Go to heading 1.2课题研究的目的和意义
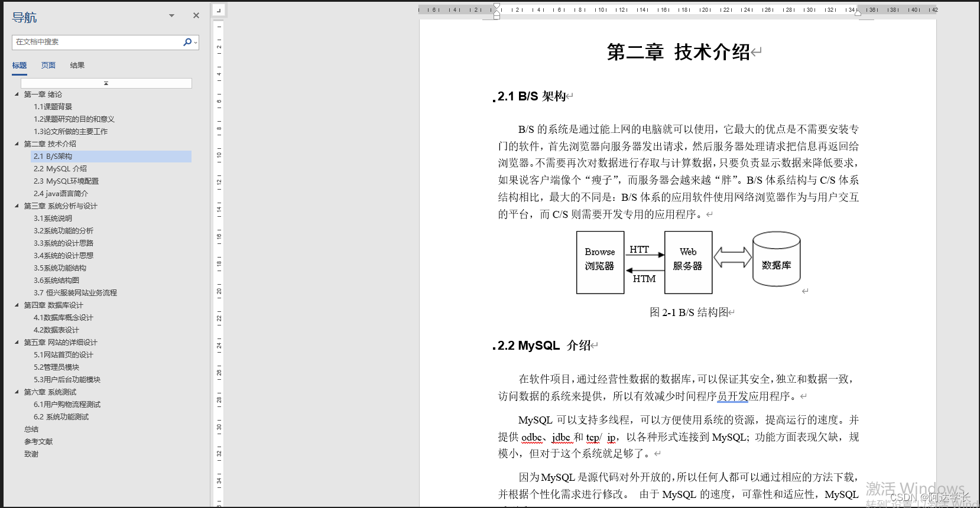Image resolution: width=980 pixels, height=508 pixels. coord(74,119)
